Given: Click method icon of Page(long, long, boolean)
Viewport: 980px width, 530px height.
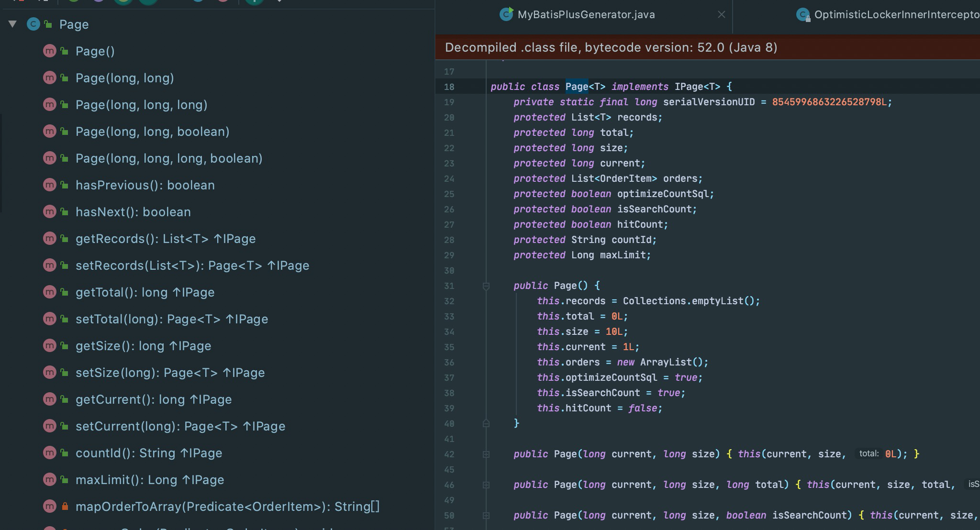Looking at the screenshot, I should pos(50,131).
